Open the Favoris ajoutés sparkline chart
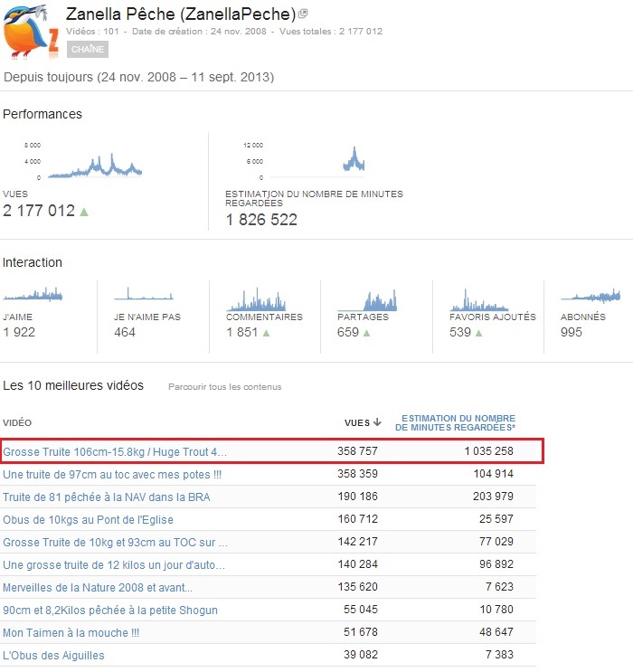 479,299
